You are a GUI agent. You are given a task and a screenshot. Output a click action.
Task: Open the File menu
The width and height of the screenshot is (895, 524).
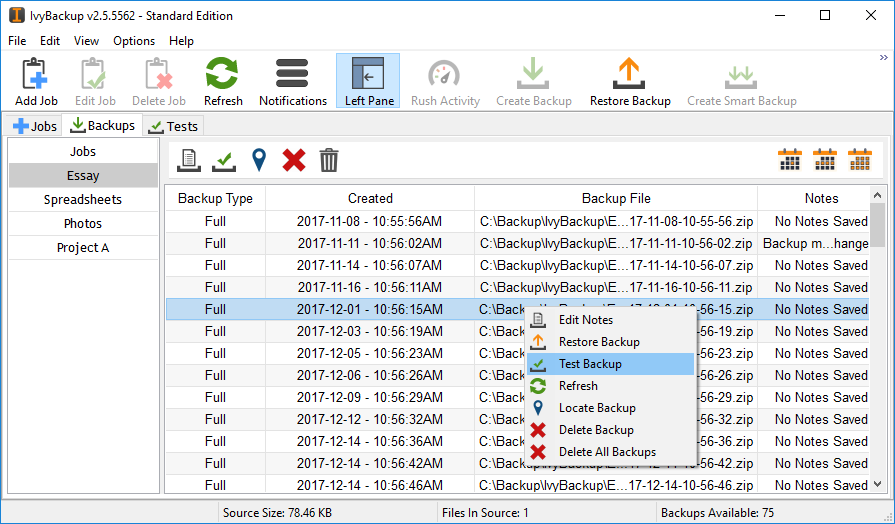pos(17,41)
